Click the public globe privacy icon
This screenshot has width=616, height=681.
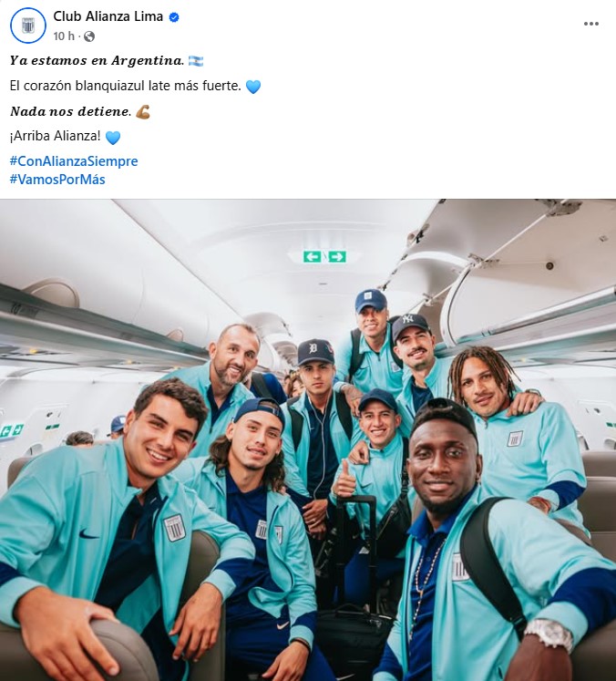pyautogui.click(x=89, y=36)
